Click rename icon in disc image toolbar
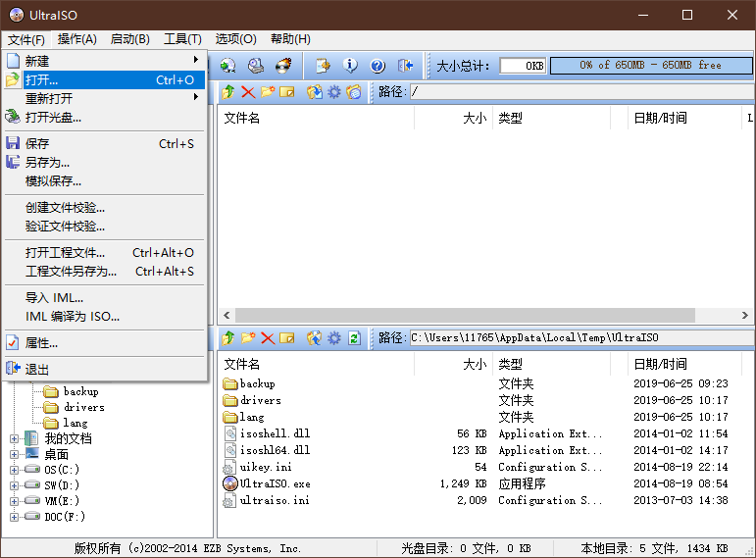 point(287,91)
